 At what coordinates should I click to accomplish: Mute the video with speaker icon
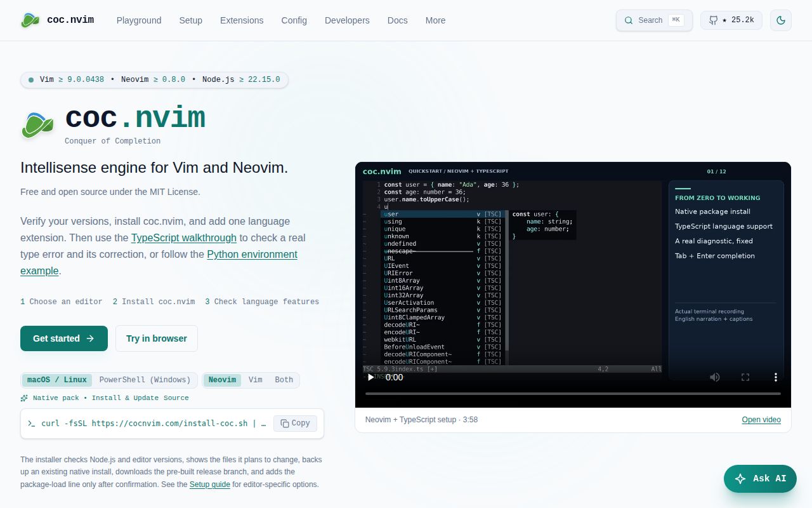click(x=715, y=377)
